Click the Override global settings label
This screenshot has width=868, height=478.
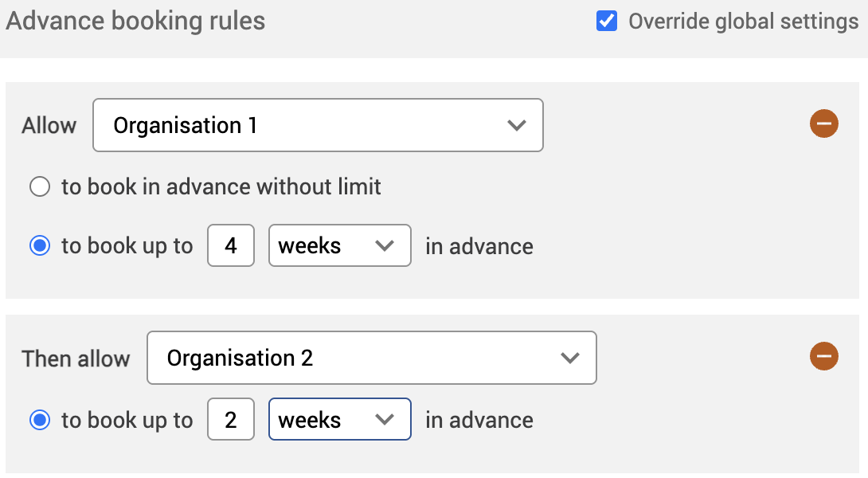(741, 21)
